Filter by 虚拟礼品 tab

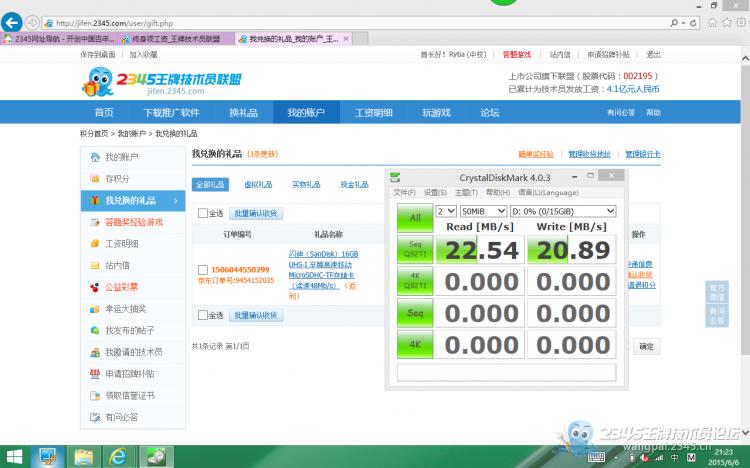tap(258, 185)
